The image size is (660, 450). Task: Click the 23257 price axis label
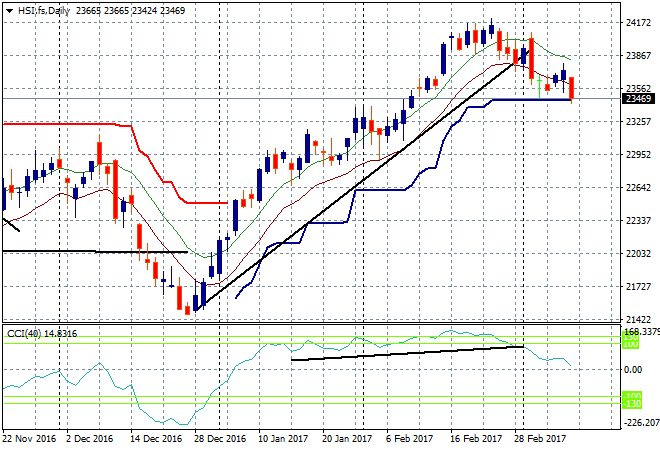click(639, 122)
